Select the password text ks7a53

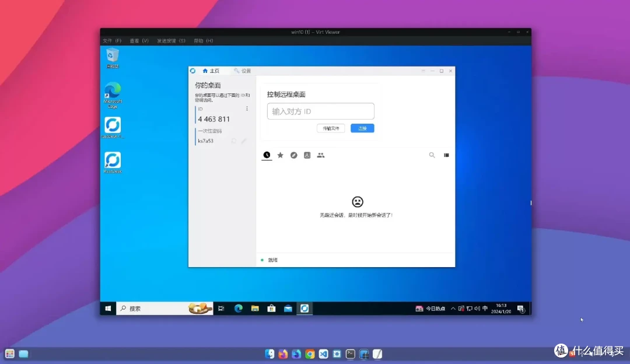click(x=206, y=141)
